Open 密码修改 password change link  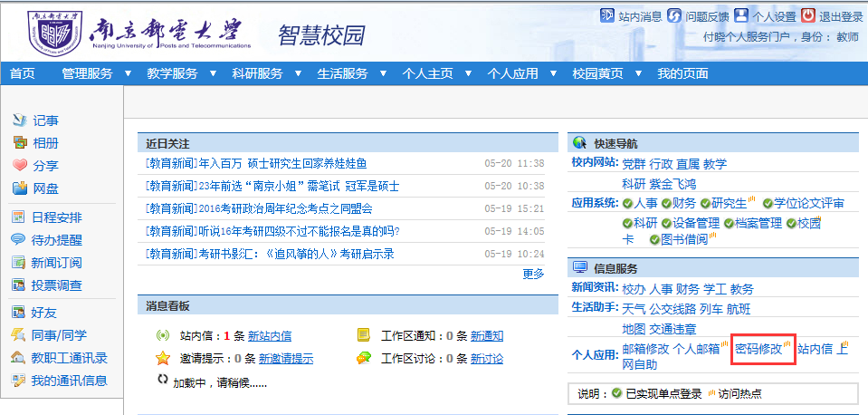(x=758, y=349)
